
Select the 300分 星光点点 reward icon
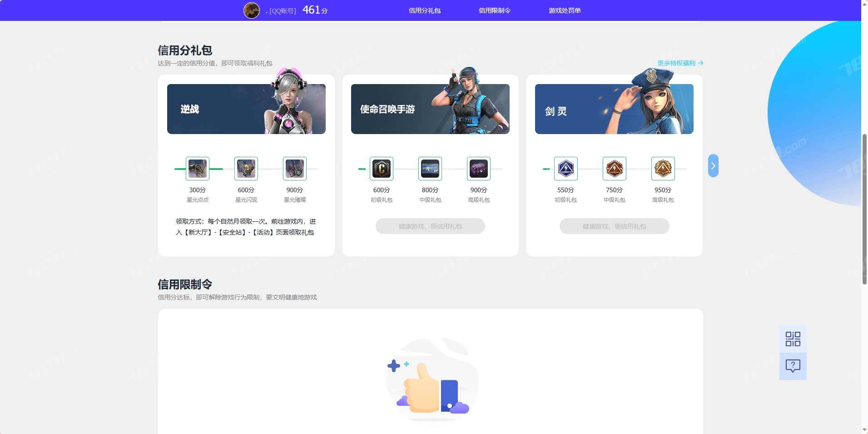tap(198, 169)
